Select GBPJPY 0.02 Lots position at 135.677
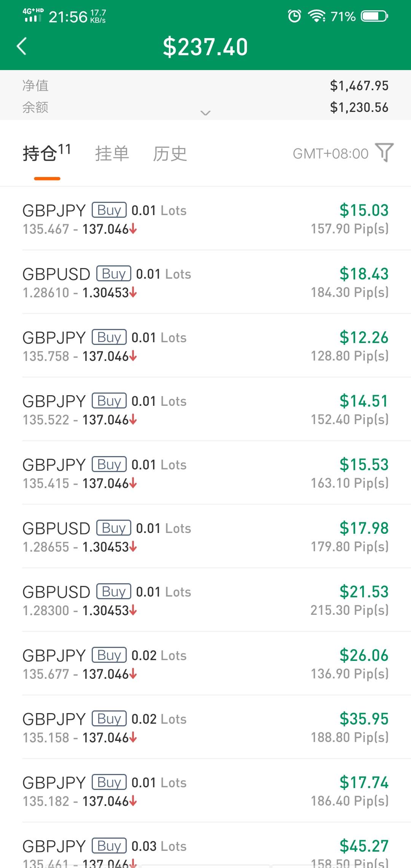Image resolution: width=411 pixels, height=868 pixels. pos(205,664)
